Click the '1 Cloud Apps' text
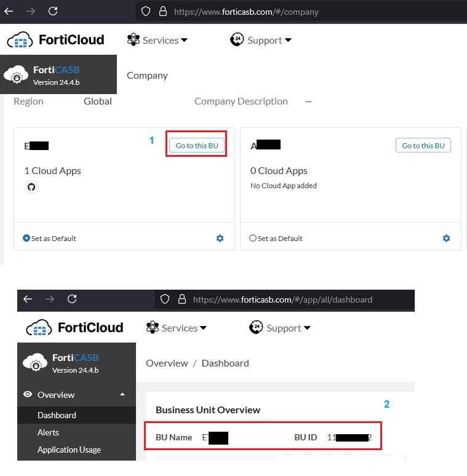467x476 pixels. tap(52, 171)
